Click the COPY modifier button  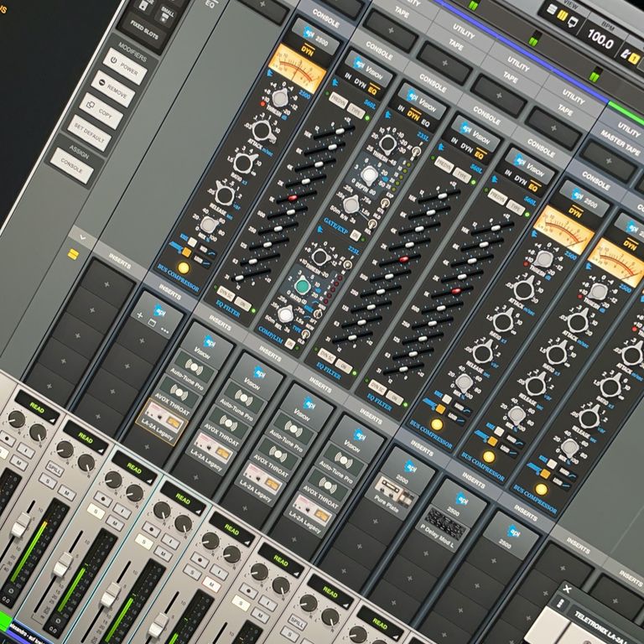click(101, 111)
